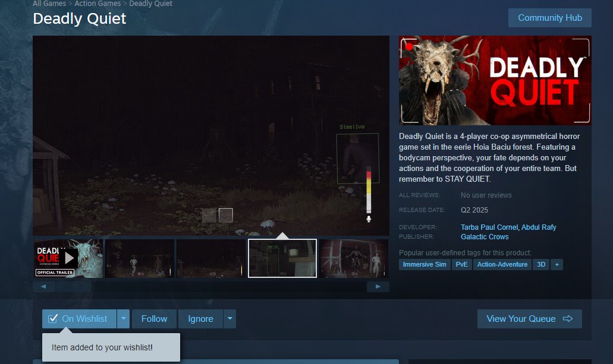
Task: Click the All Games breadcrumb link
Action: (x=49, y=4)
